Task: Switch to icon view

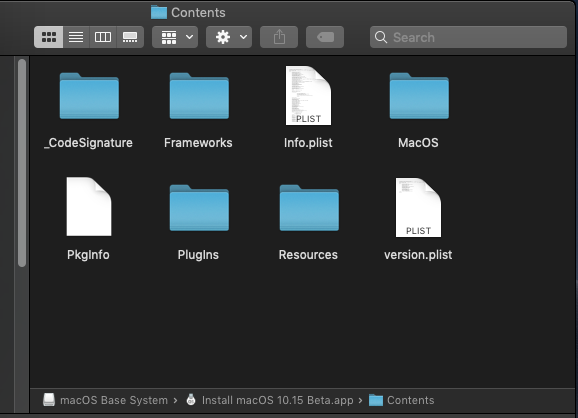Action: pyautogui.click(x=49, y=37)
